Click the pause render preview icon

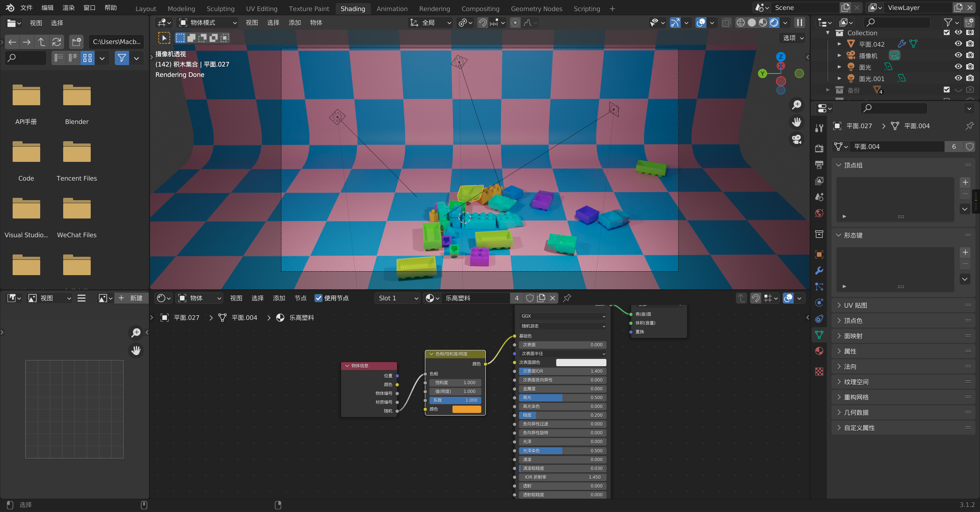tap(800, 23)
